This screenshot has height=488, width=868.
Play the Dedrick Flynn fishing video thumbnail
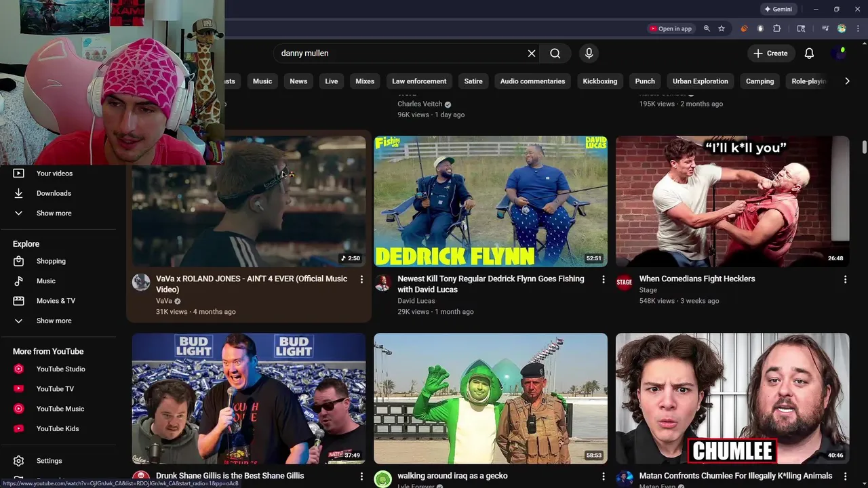[x=490, y=201]
